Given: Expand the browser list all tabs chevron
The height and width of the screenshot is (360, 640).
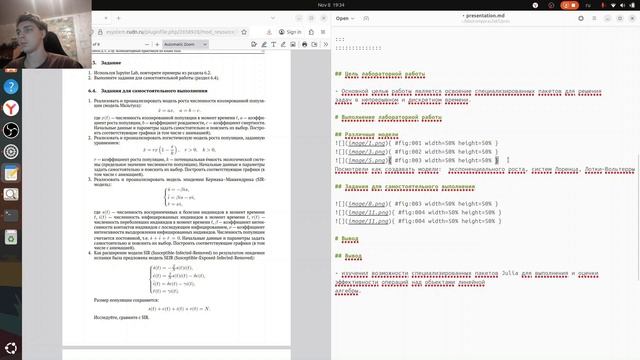Looking at the screenshot, I should pyautogui.click(x=273, y=18).
